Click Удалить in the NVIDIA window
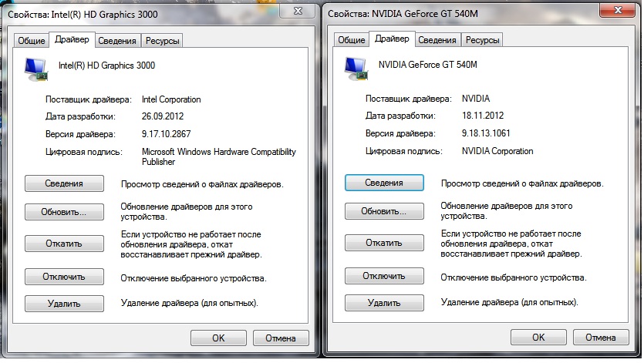The image size is (644, 363). pyautogui.click(x=384, y=303)
